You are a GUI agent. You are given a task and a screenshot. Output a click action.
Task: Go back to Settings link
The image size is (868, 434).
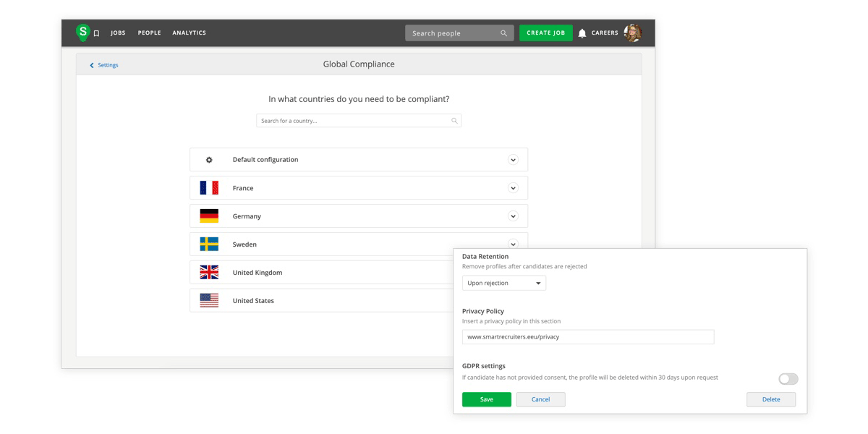coord(104,65)
